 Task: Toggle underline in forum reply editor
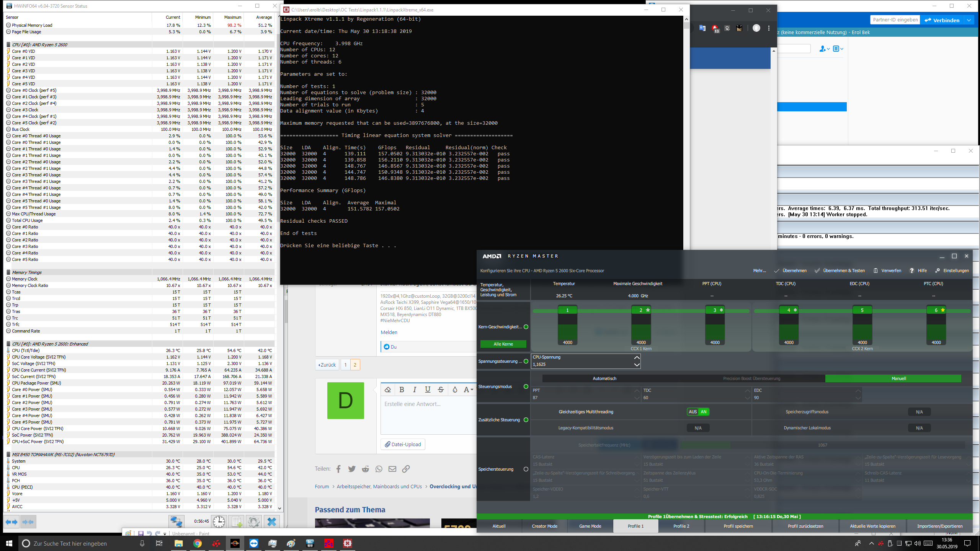coord(428,390)
